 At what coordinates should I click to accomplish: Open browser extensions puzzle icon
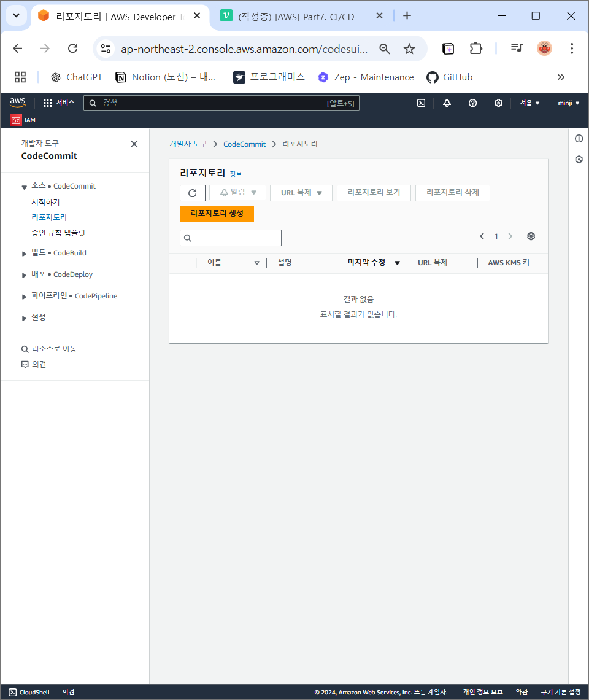pos(475,49)
